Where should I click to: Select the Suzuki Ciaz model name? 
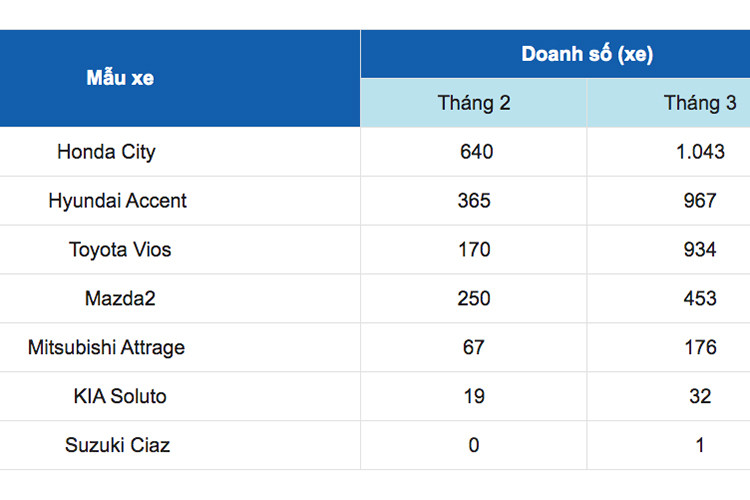tap(117, 445)
